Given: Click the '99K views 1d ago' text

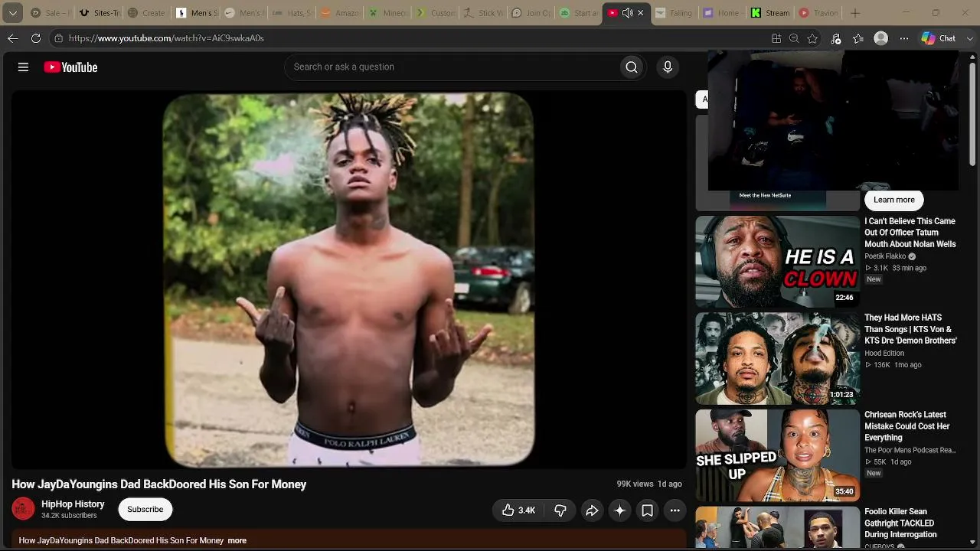Looking at the screenshot, I should coord(649,484).
